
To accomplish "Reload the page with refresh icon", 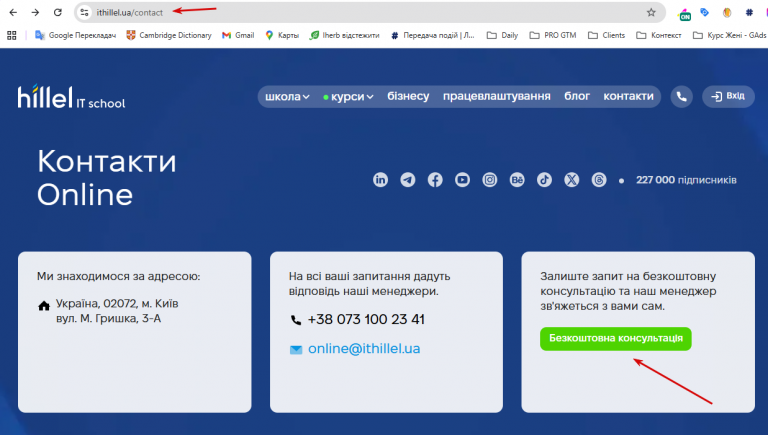I will point(58,12).
